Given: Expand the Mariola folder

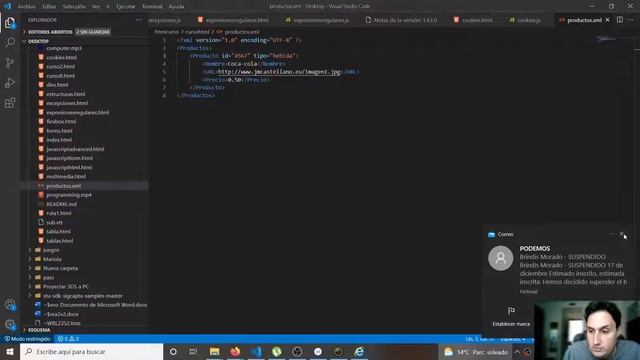Looking at the screenshot, I should pos(52,259).
